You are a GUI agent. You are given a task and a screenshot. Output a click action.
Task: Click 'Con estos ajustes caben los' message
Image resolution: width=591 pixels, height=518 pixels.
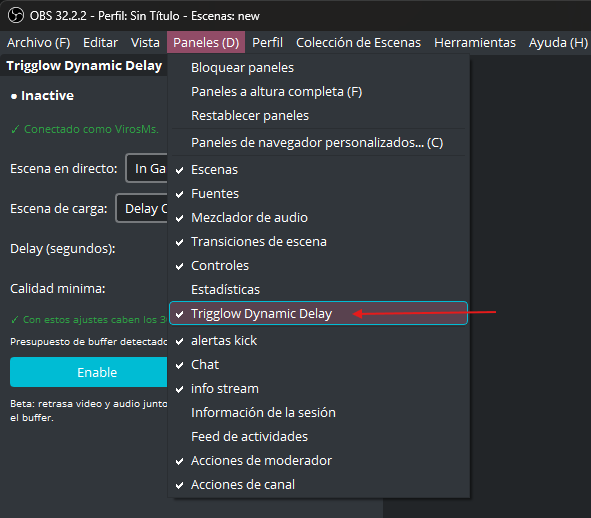pos(89,320)
